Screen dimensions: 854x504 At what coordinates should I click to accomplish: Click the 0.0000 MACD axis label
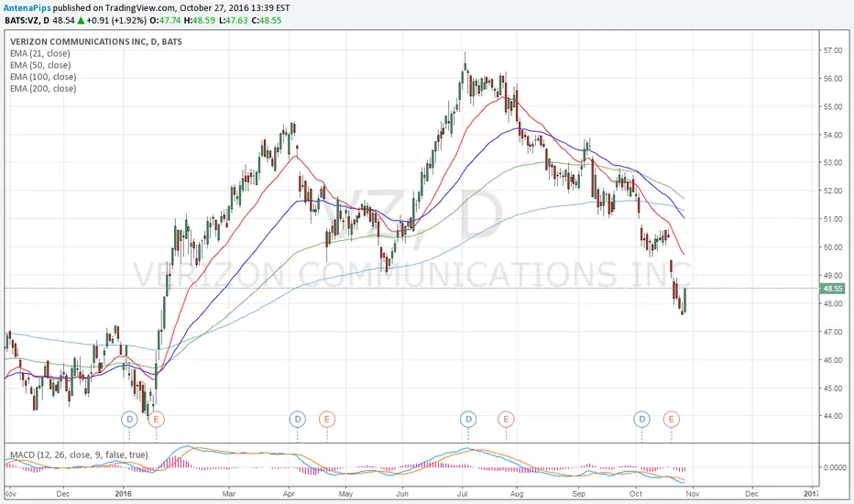[835, 467]
